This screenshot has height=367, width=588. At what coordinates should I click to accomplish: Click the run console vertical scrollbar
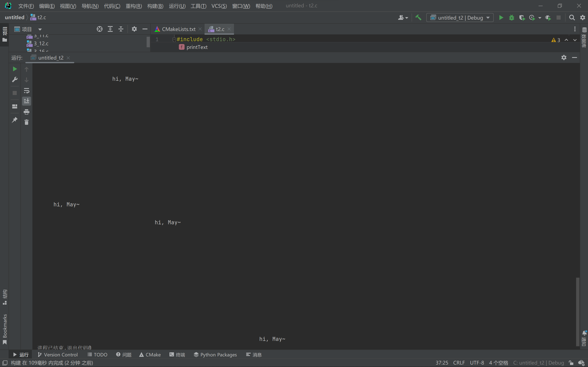pos(578,312)
